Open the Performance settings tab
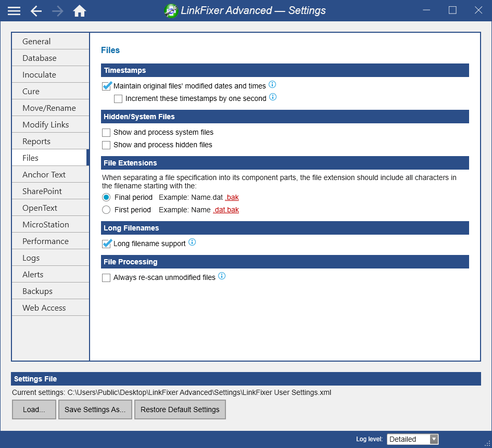The height and width of the screenshot is (448, 492). point(51,241)
